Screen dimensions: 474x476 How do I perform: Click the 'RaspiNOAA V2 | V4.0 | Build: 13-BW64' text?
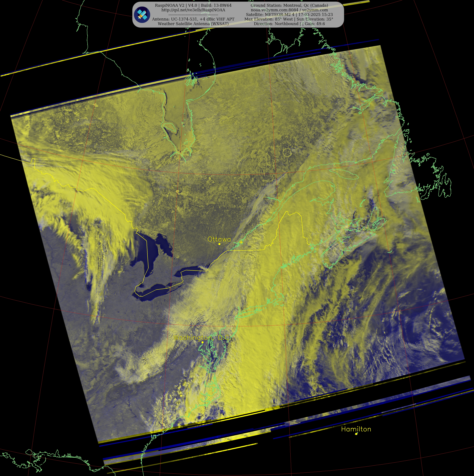click(193, 5)
